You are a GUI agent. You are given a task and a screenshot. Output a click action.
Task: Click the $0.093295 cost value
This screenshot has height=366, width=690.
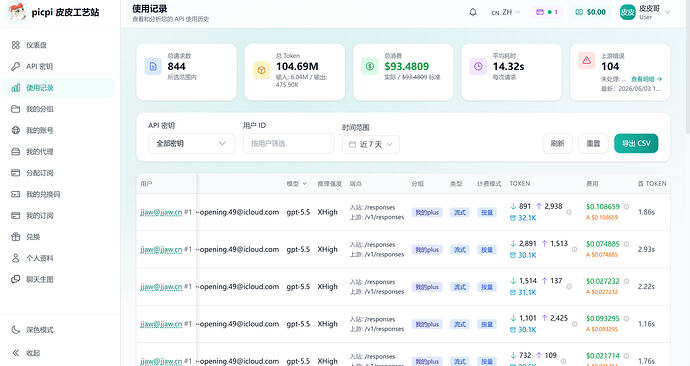coord(603,318)
